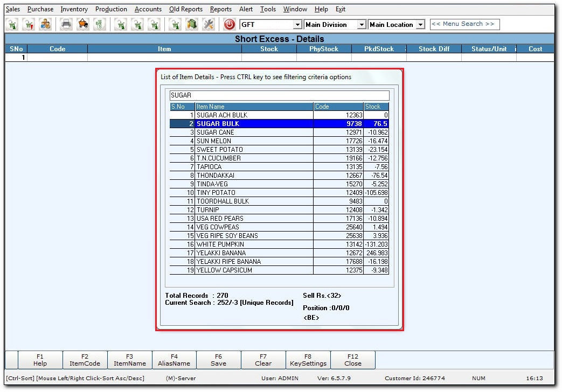The image size is (562, 392).
Task: Open the Main Location dropdown
Action: pyautogui.click(x=420, y=25)
